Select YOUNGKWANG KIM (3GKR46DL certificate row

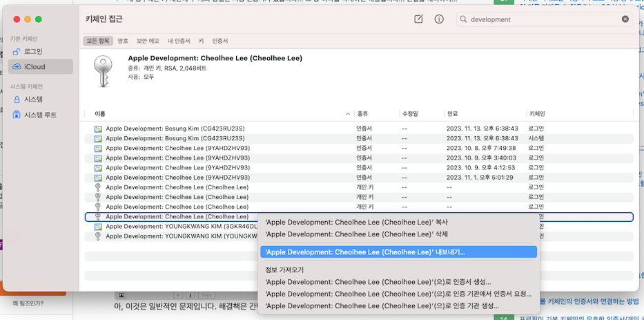pos(171,227)
